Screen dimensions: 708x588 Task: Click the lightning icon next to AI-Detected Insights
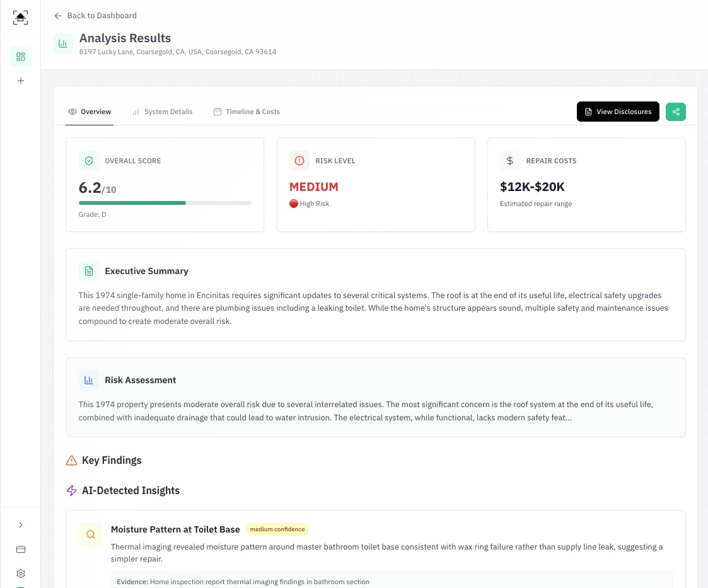coord(71,490)
